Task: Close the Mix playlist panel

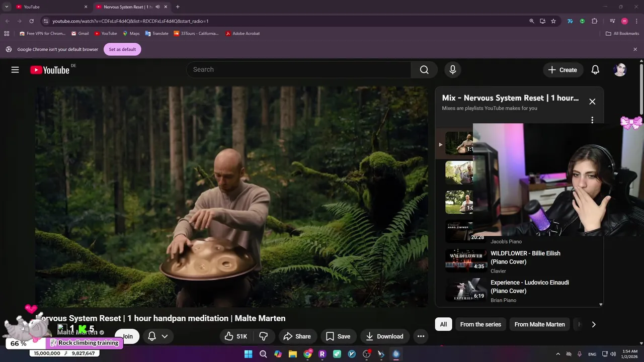Action: (x=592, y=102)
